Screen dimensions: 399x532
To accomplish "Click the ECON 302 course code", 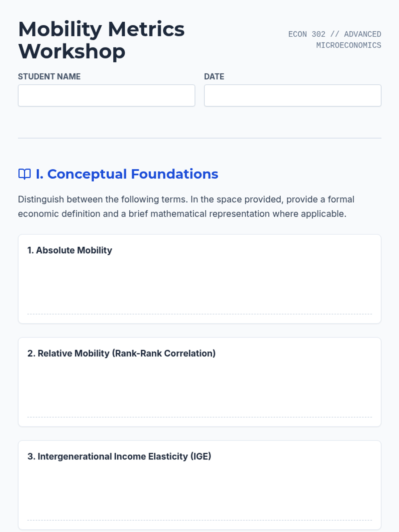I will pyautogui.click(x=307, y=34).
